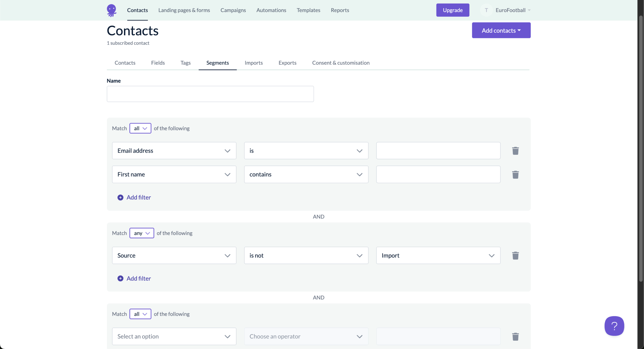Screen dimensions: 644x349
Task: Click the First name value input
Action: tap(438, 174)
